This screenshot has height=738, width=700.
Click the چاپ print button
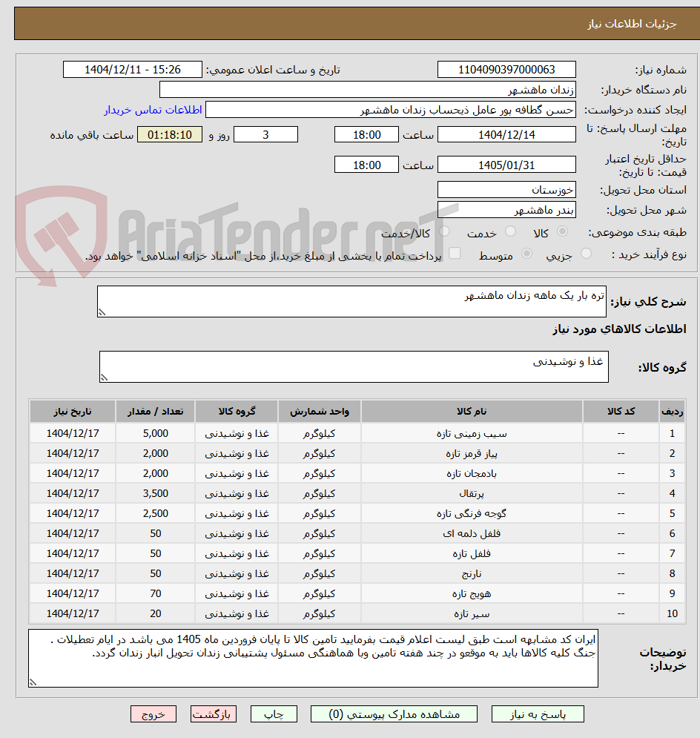[x=274, y=714]
